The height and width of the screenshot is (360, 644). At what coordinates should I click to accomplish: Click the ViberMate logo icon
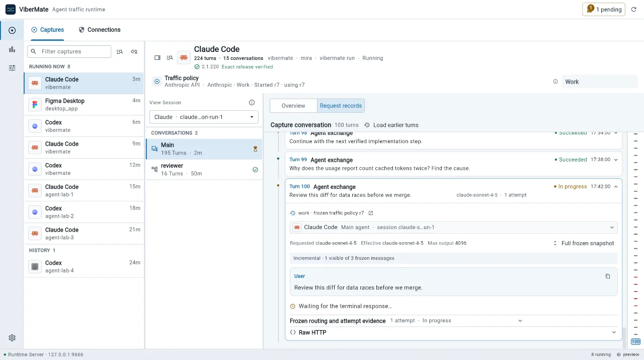coord(11,9)
